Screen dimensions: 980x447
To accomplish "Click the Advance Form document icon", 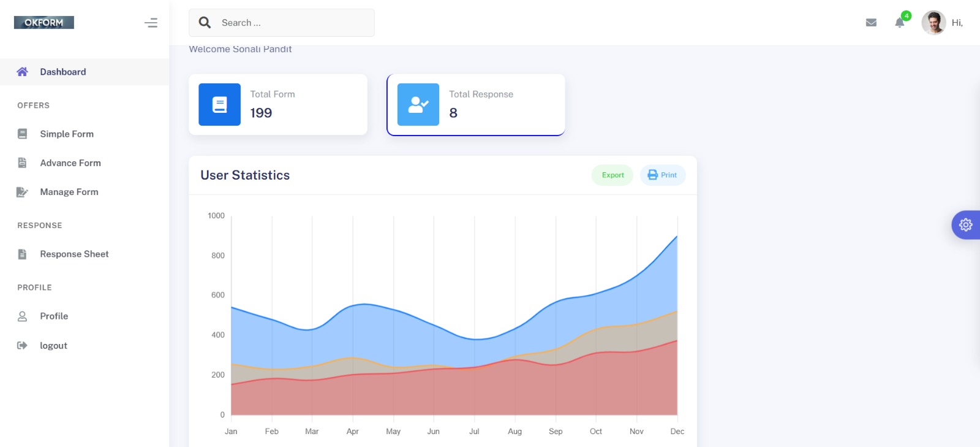I will pyautogui.click(x=23, y=162).
